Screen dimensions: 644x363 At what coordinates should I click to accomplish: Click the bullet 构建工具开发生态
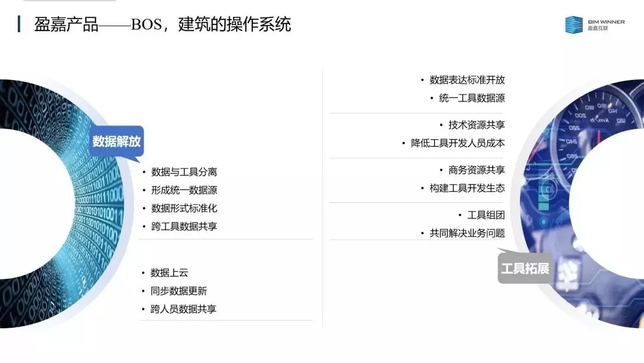[467, 188]
